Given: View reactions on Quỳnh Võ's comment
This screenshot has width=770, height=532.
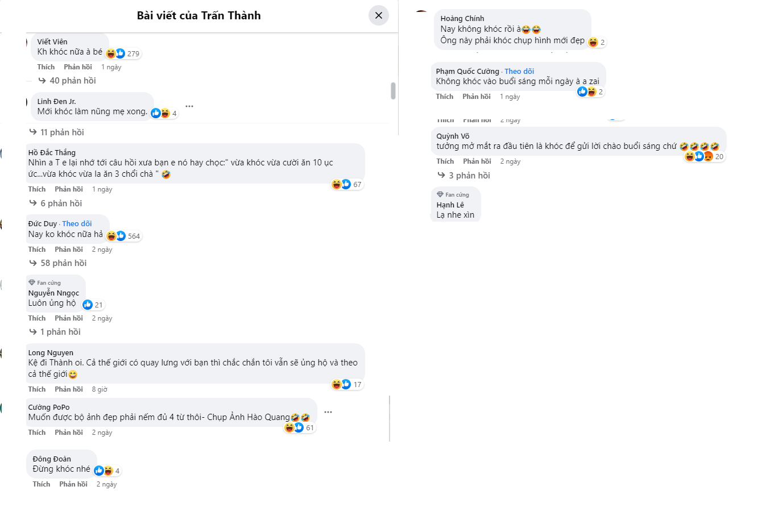Looking at the screenshot, I should click(x=704, y=156).
